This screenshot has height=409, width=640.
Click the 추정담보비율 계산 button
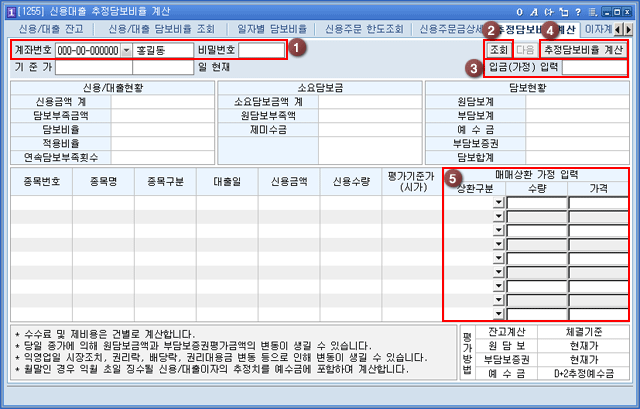tap(583, 49)
